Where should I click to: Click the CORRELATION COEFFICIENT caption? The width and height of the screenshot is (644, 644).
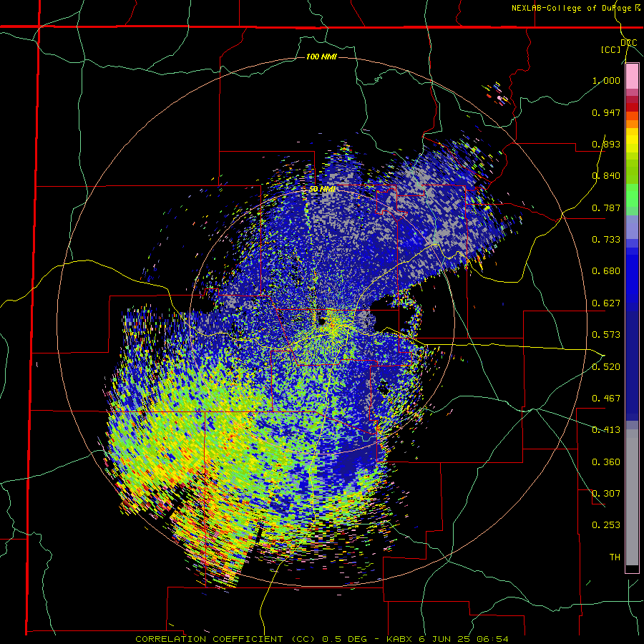pos(209,639)
